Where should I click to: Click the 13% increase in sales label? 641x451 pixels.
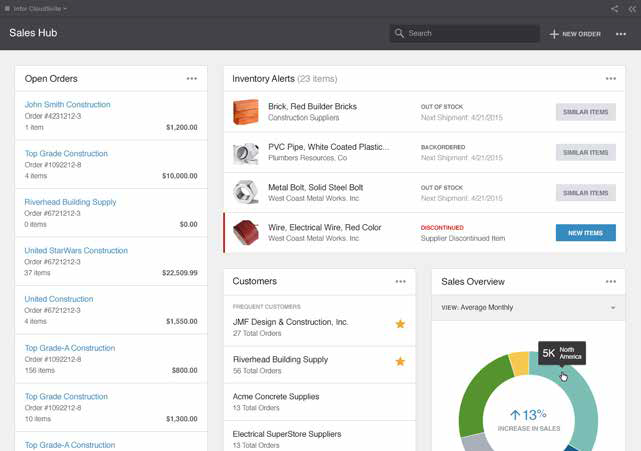[x=529, y=420]
